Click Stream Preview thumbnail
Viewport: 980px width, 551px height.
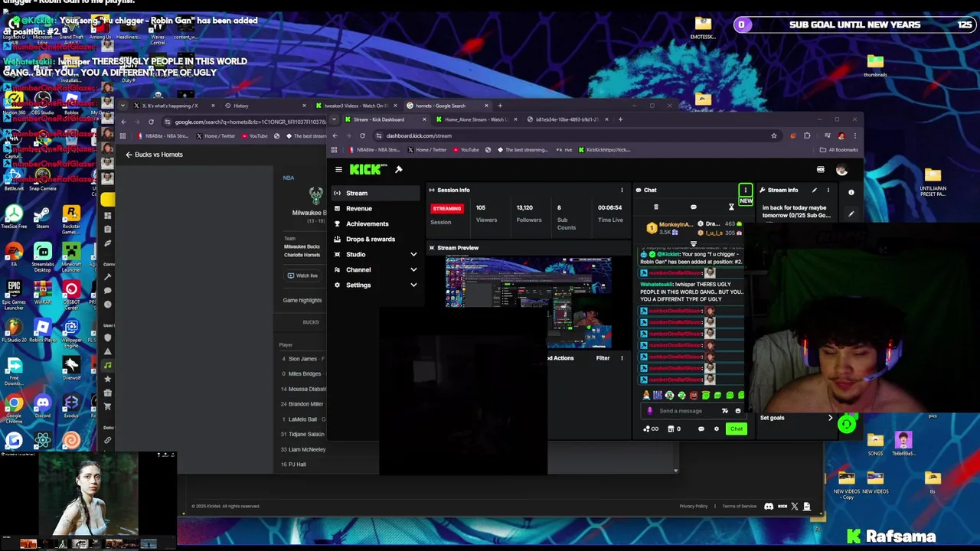click(x=528, y=302)
